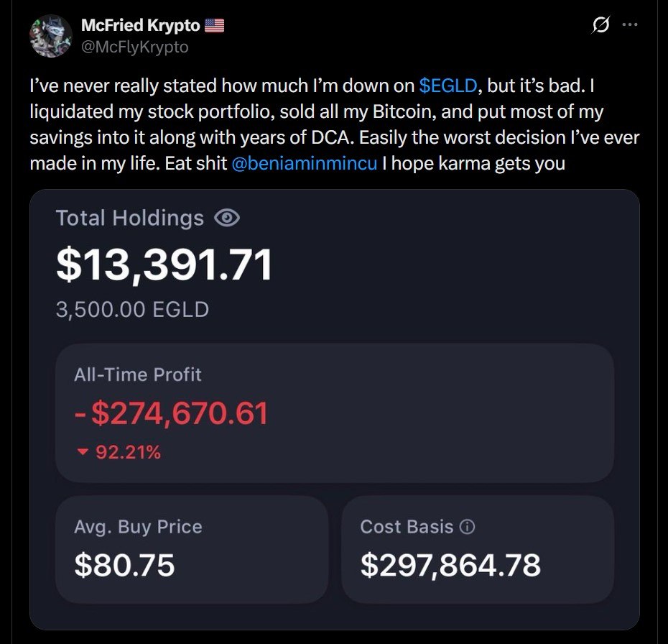Open the @beniaminmincu mention link
This screenshot has height=644, width=668.
(x=304, y=163)
